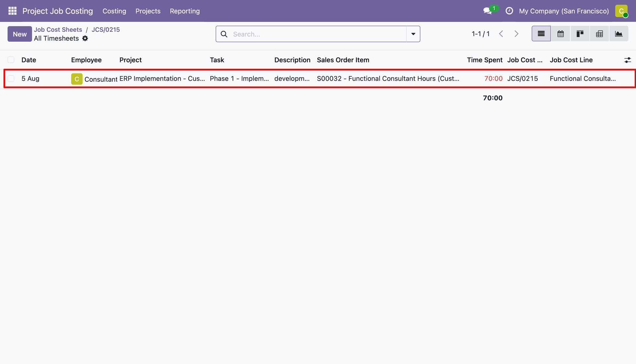This screenshot has height=364, width=636.
Task: Switch to calendar view
Action: click(x=560, y=34)
